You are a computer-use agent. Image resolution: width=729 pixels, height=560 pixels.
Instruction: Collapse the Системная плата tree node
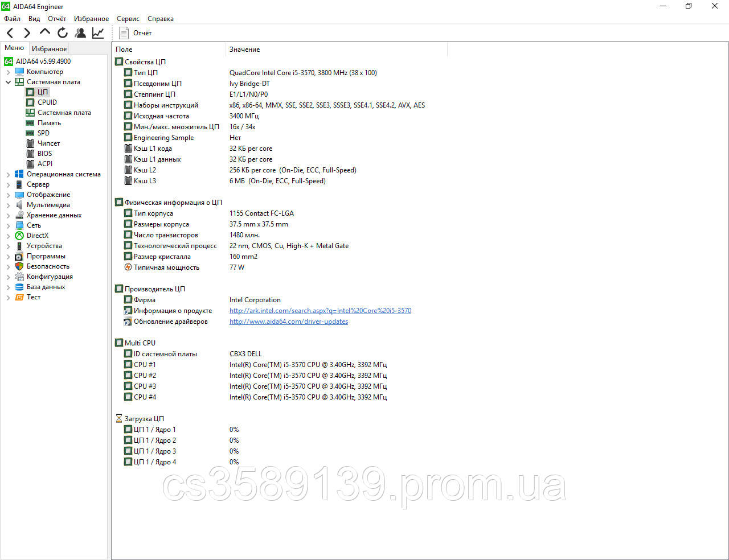tap(8, 83)
